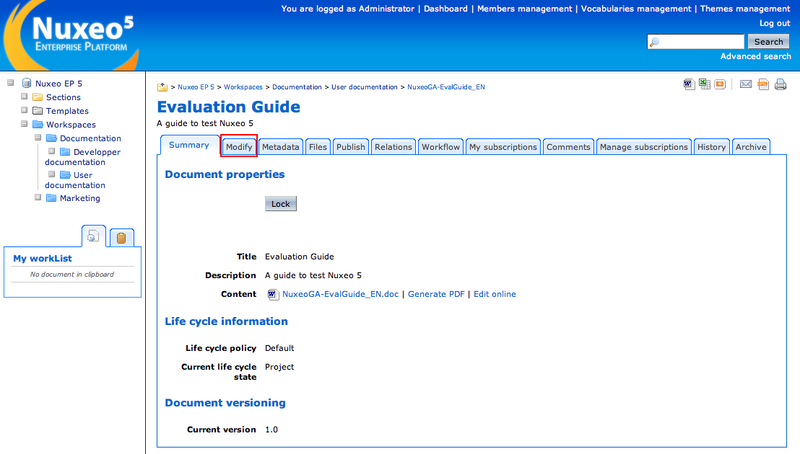Click the Nuxeo EP 5 server icon
800x454 pixels.
(27, 83)
